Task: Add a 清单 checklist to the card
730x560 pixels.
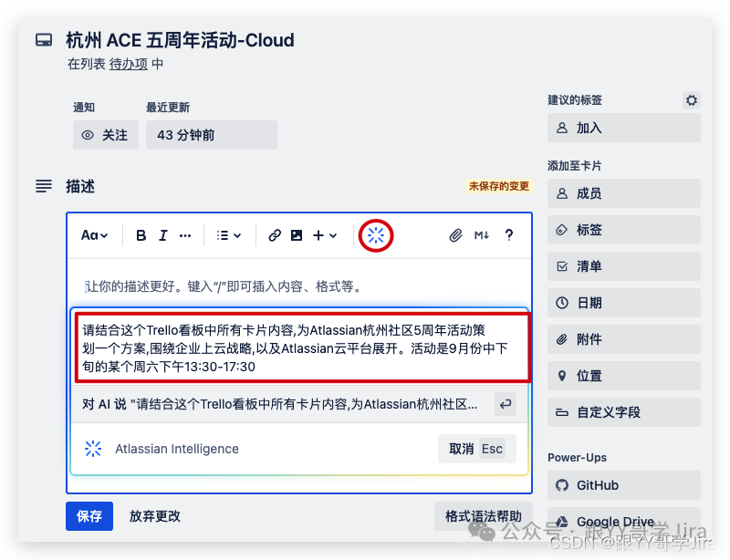Action: [624, 266]
